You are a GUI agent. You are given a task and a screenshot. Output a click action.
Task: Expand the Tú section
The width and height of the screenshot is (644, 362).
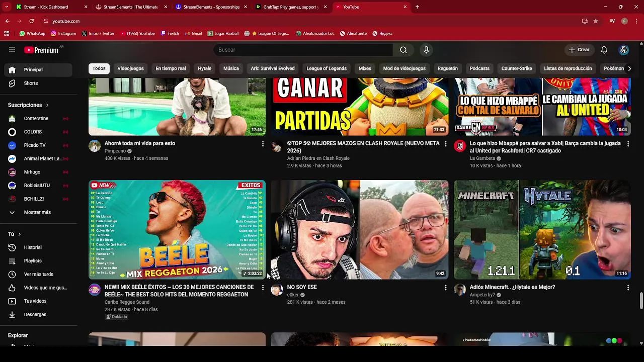tap(14, 234)
